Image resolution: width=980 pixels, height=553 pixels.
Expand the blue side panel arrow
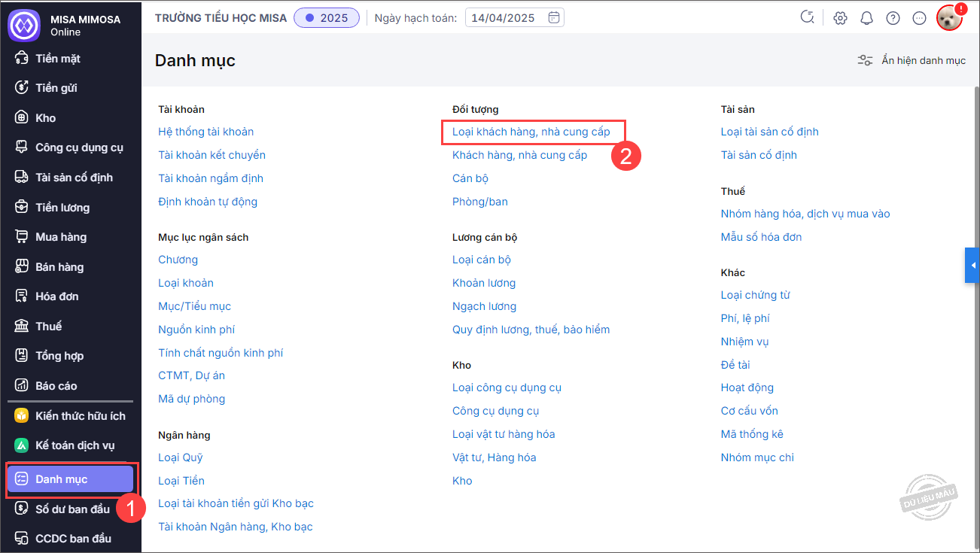972,266
